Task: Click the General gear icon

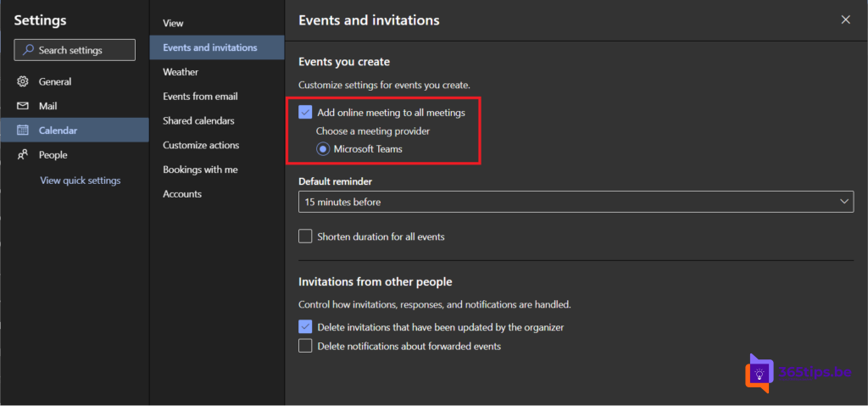Action: pyautogui.click(x=23, y=82)
